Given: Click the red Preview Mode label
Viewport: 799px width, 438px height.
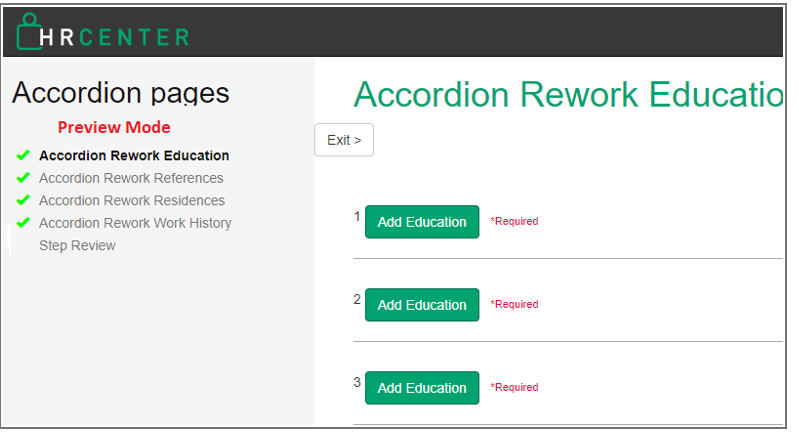Looking at the screenshot, I should 114,127.
